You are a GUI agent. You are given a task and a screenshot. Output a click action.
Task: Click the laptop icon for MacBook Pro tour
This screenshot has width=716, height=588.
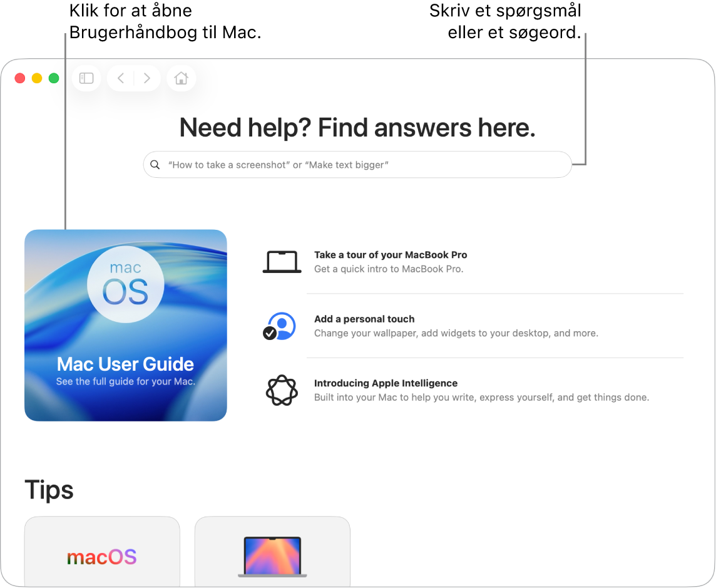[282, 262]
